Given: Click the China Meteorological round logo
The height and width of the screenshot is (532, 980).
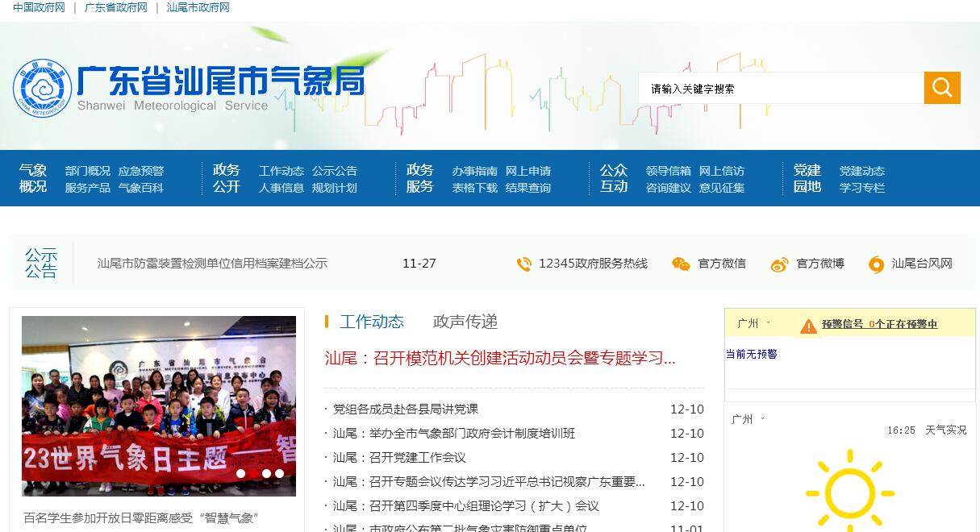Looking at the screenshot, I should 42,88.
